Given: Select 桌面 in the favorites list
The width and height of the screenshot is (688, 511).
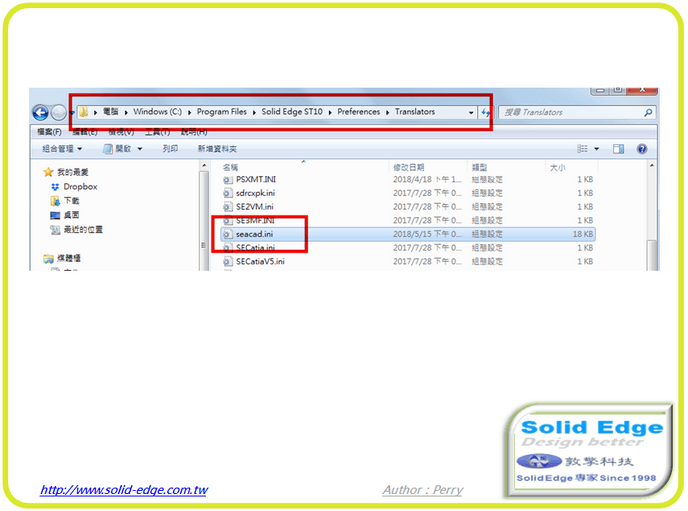Looking at the screenshot, I should click(72, 215).
